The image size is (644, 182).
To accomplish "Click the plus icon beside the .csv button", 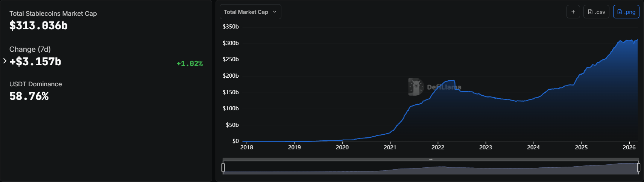I will coord(573,12).
